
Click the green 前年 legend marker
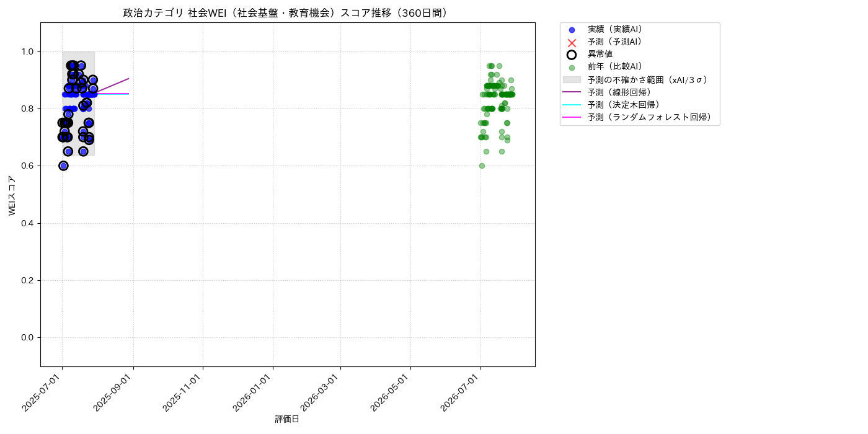tap(572, 68)
